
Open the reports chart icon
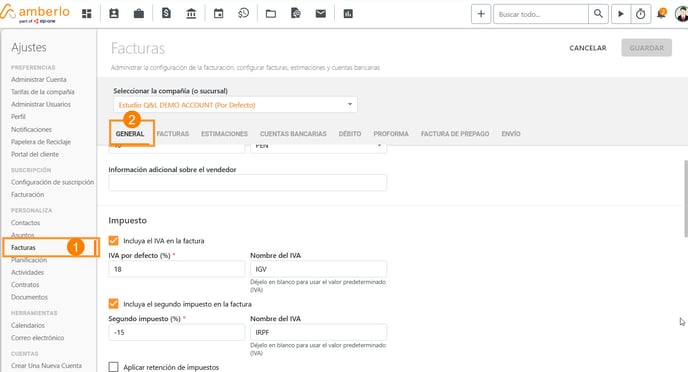(x=348, y=14)
